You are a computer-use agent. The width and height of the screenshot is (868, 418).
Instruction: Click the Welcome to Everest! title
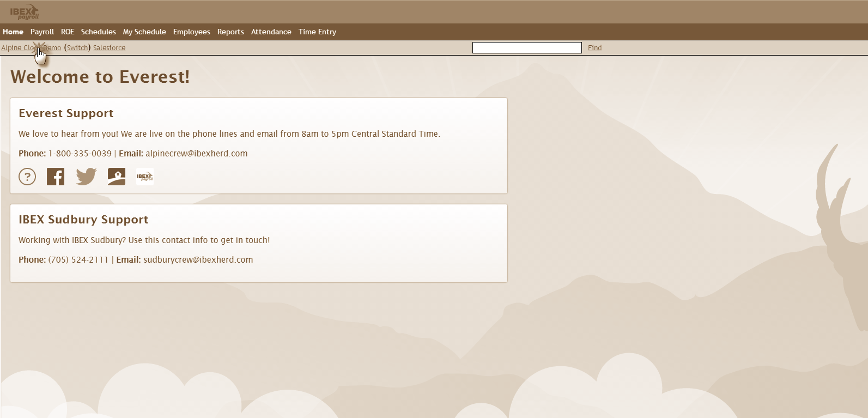point(100,77)
